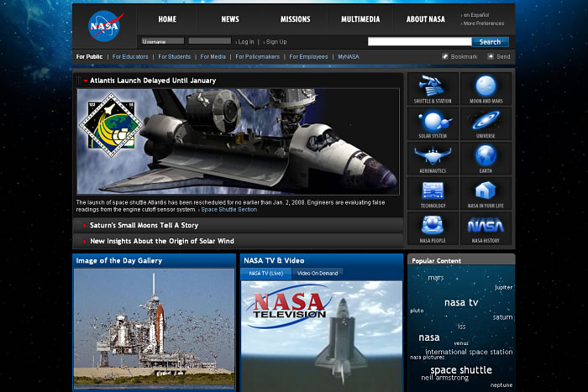Click the 'international space station' tag
The image size is (588, 392).
(x=469, y=352)
